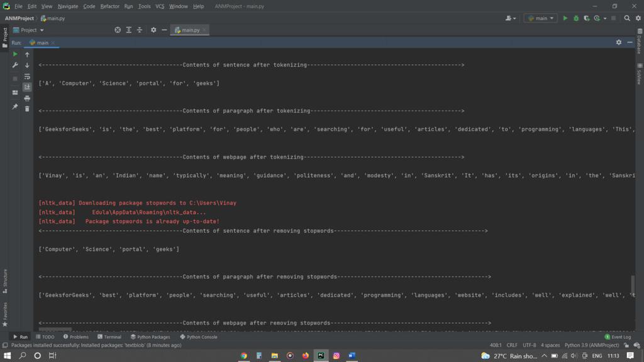Click the Print icon in Run panel
Viewport: 644px width, 362px height.
tap(27, 98)
